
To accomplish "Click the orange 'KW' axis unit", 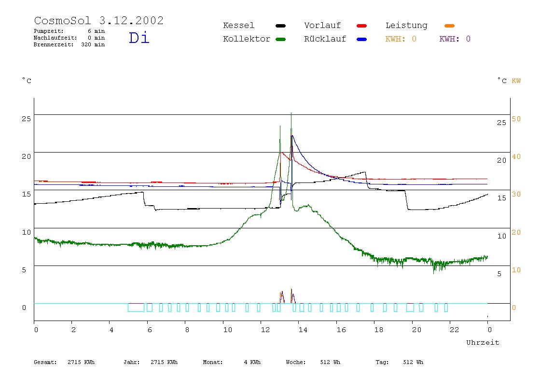I will point(516,81).
